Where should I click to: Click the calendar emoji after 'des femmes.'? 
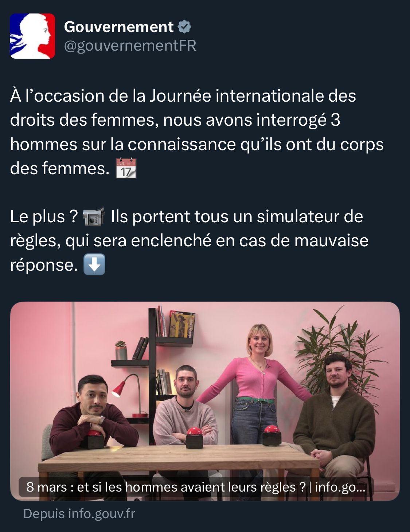(x=126, y=168)
